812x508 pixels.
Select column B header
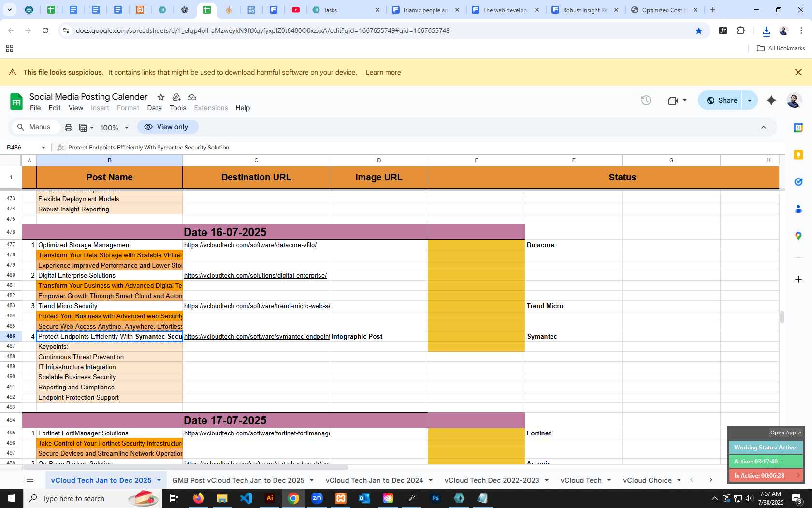point(110,160)
